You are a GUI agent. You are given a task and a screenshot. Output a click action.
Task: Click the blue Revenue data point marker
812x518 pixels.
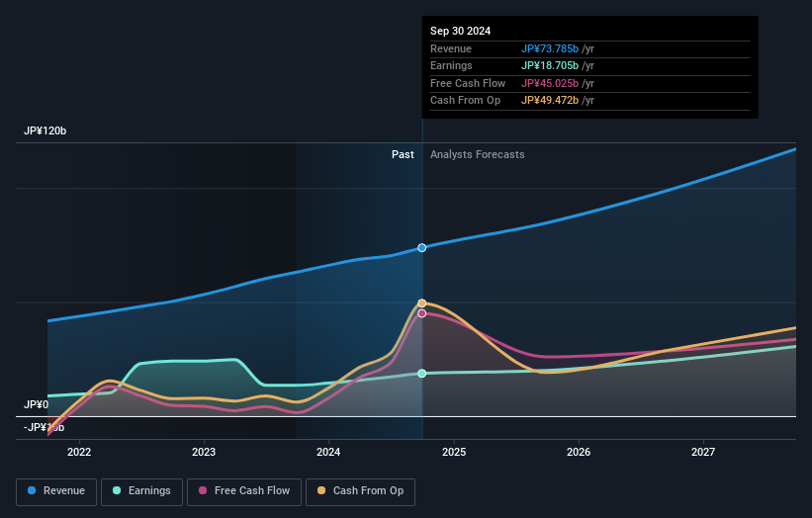(422, 248)
